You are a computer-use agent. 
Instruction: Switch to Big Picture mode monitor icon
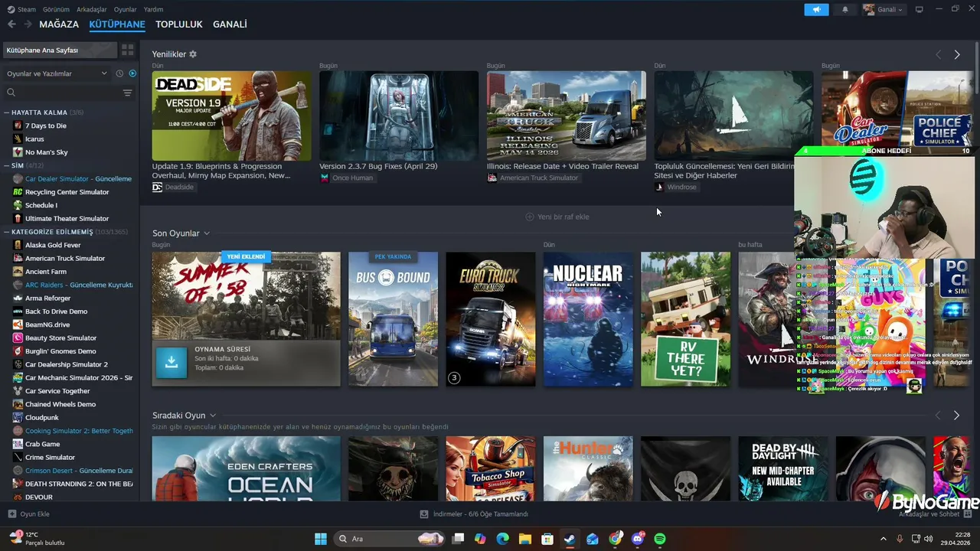(920, 9)
